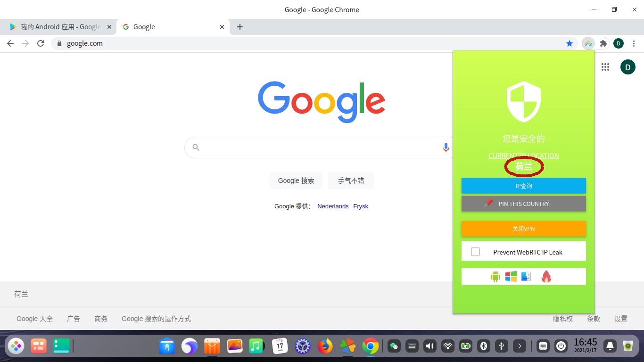
Task: Click the 荷兰 country name in the VPN popup
Action: click(523, 167)
